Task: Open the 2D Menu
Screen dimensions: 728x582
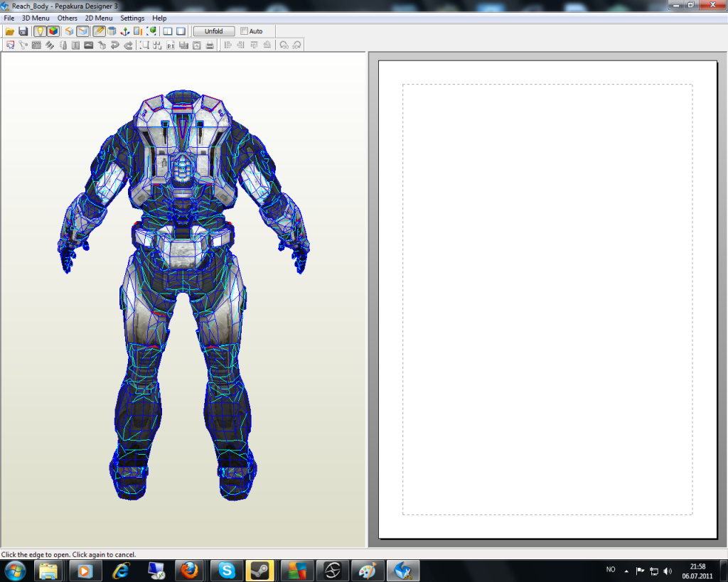Action: click(x=98, y=18)
